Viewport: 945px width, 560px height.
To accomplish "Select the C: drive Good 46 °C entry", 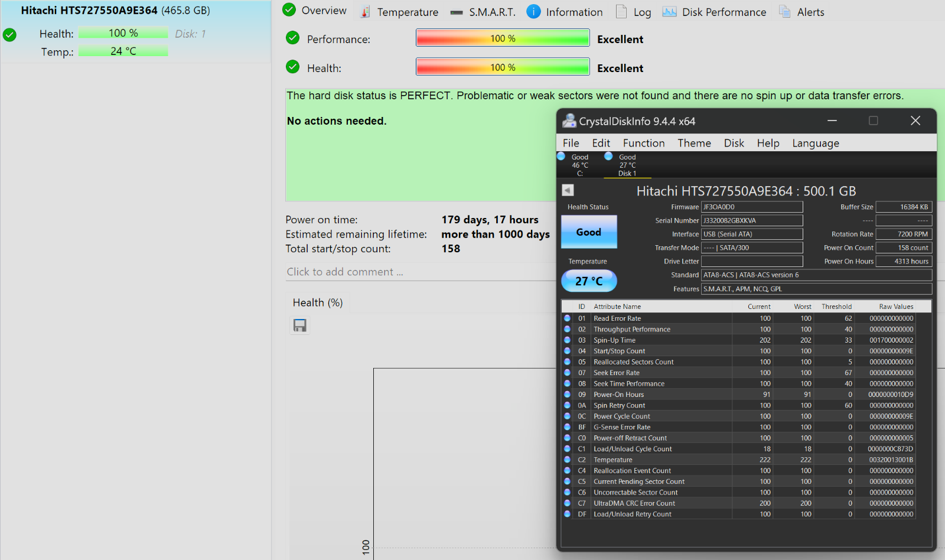I will [x=580, y=165].
